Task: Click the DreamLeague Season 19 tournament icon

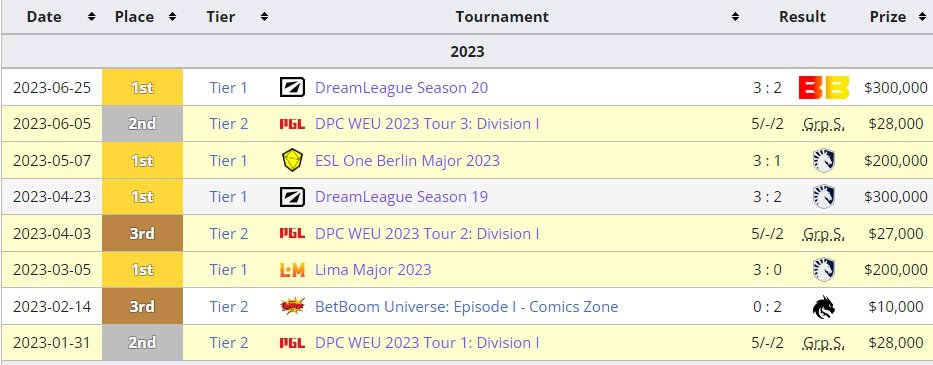Action: click(292, 196)
